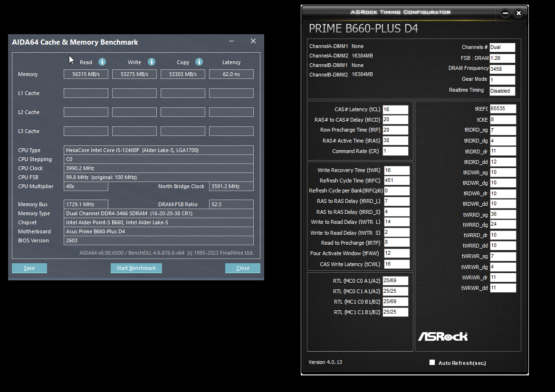Select the Memory Read value 56315 MB/s
Image resolution: width=555 pixels, height=392 pixels.
pos(86,74)
